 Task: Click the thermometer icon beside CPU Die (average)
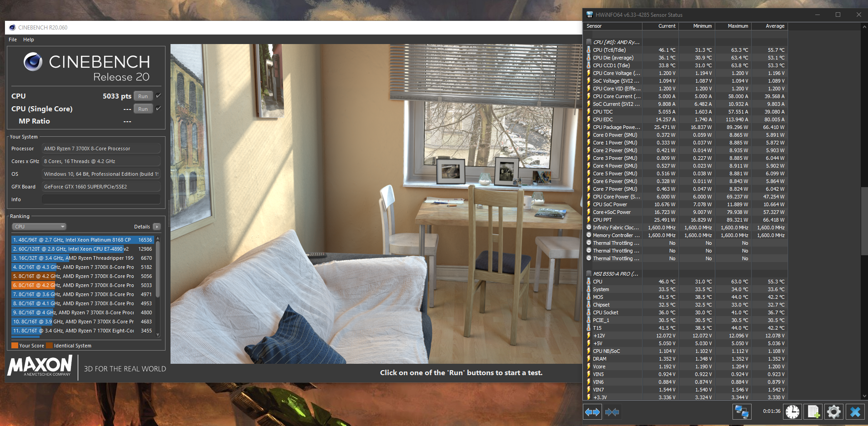pyautogui.click(x=589, y=58)
